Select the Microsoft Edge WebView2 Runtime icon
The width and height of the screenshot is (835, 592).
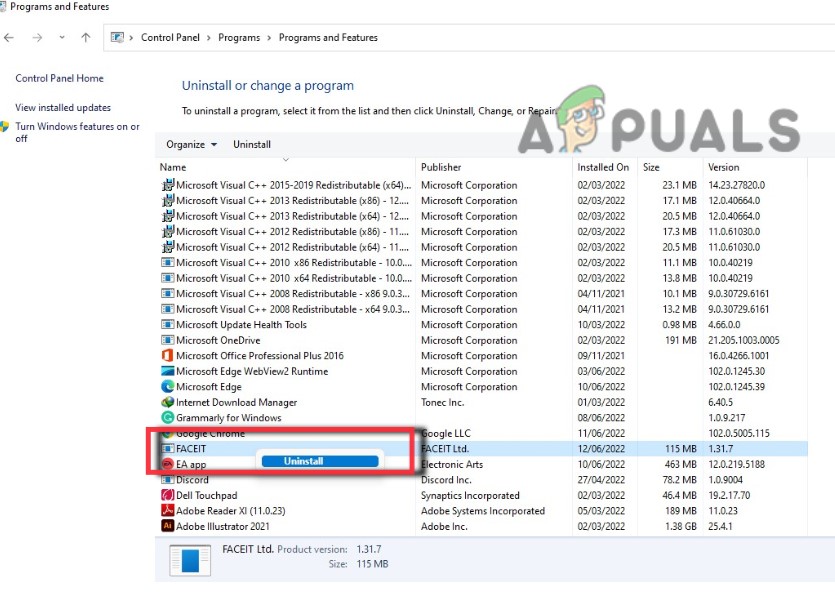168,371
